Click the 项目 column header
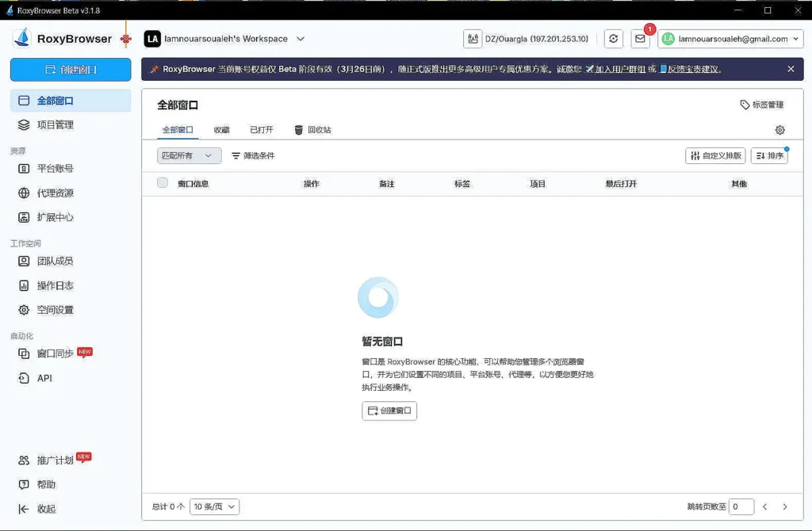Image resolution: width=812 pixels, height=531 pixels. click(x=538, y=184)
